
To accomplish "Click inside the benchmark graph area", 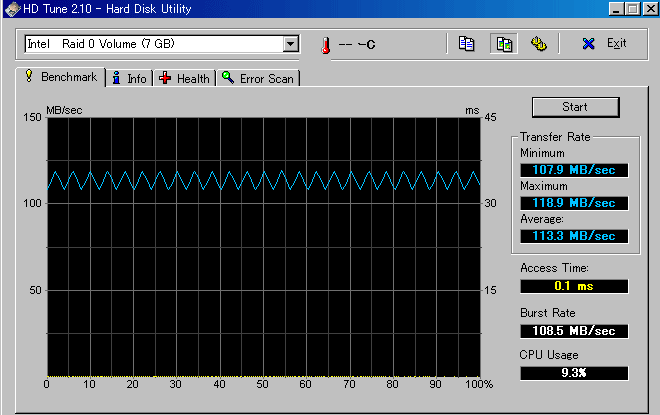I will click(263, 260).
